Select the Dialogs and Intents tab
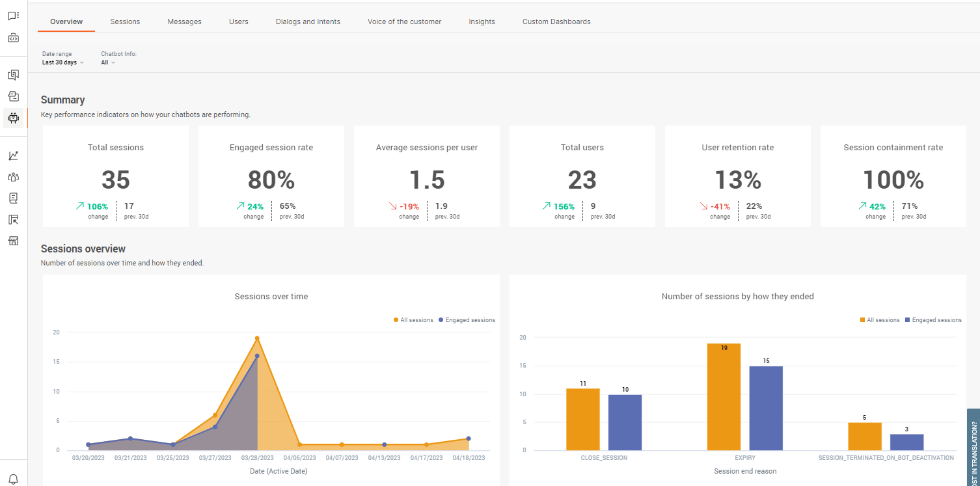980x486 pixels. [308, 21]
